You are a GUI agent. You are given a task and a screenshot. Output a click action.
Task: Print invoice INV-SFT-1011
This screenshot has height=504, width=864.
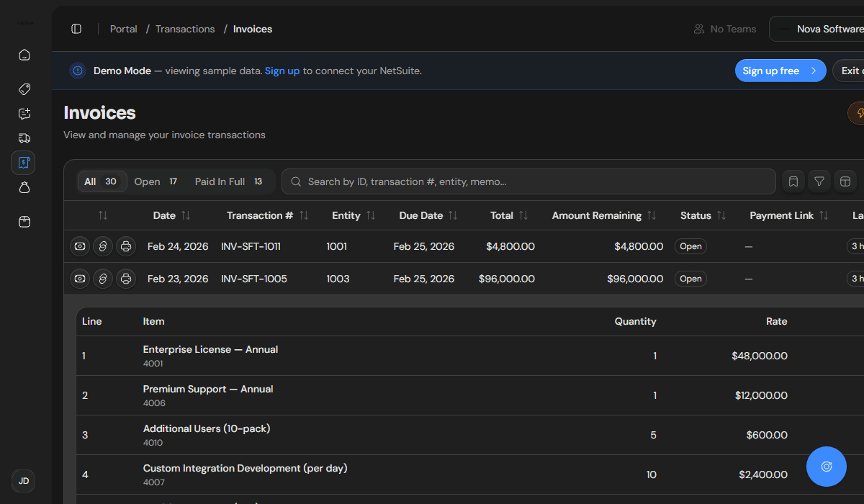coord(126,246)
